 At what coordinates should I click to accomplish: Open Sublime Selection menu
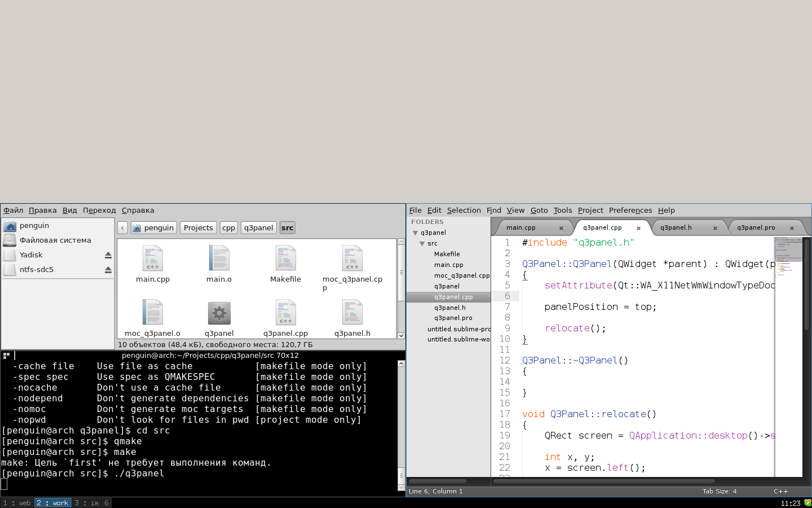tap(464, 211)
